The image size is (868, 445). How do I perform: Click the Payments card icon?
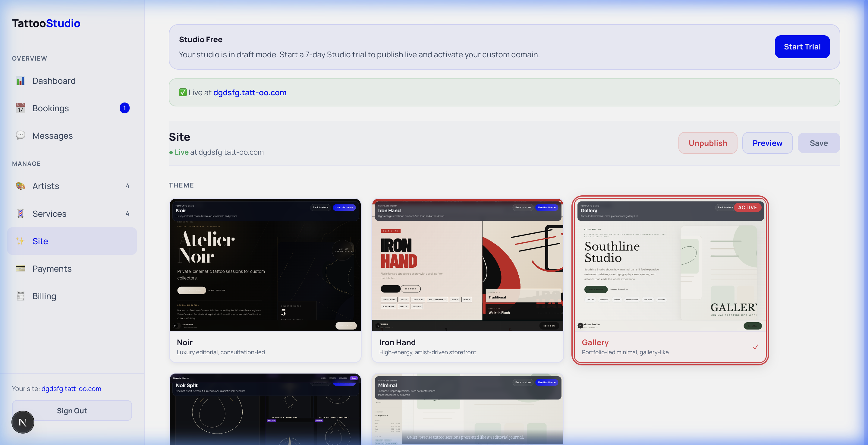pyautogui.click(x=20, y=269)
